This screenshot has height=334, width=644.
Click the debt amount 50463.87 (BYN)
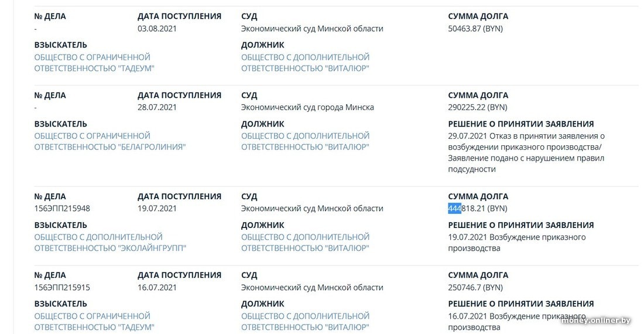coord(475,29)
